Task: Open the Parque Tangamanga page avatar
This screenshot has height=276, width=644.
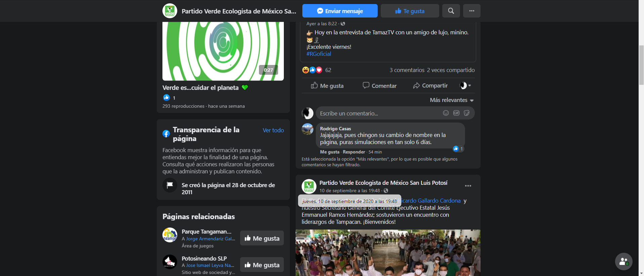Action: pyautogui.click(x=170, y=235)
